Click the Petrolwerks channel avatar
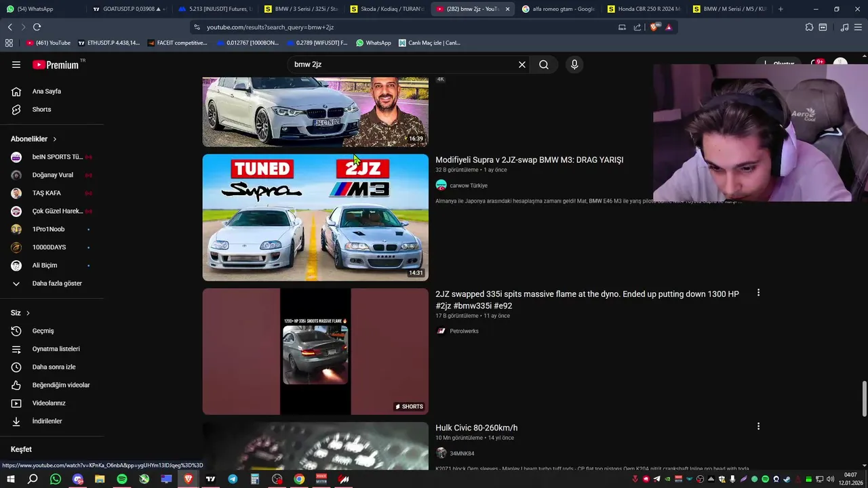 pyautogui.click(x=441, y=331)
